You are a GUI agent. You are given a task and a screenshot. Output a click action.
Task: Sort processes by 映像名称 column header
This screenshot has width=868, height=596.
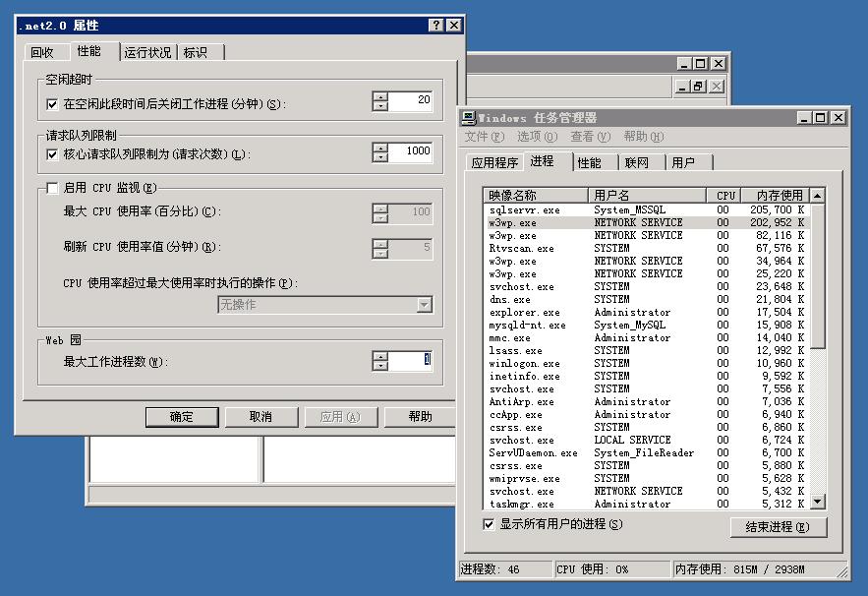[x=536, y=196]
